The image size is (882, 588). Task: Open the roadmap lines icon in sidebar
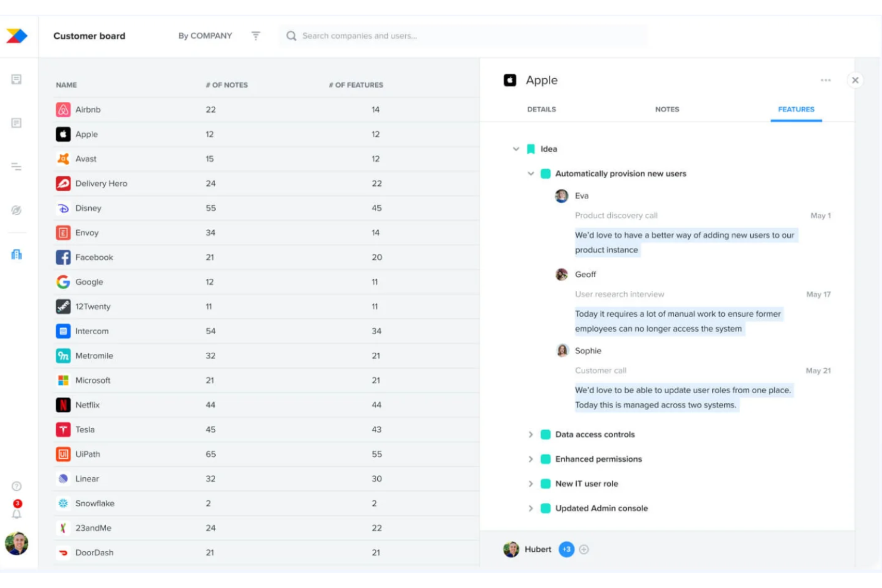pyautogui.click(x=17, y=167)
